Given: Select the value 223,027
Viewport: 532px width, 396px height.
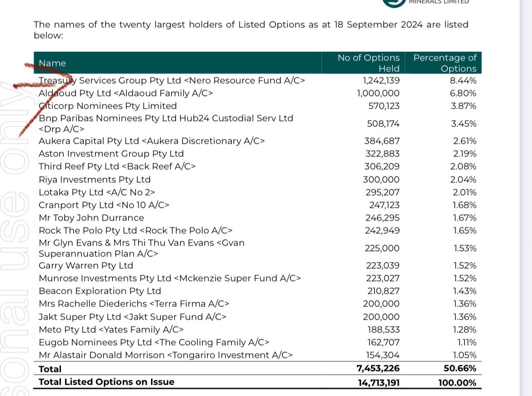Looking at the screenshot, I should coord(383,279).
